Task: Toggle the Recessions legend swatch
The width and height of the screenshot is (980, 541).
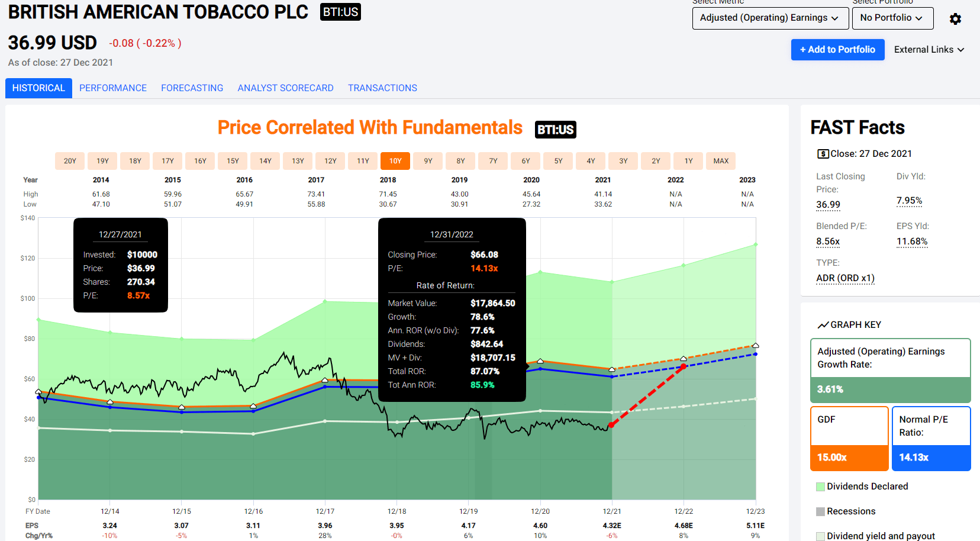Action: pos(820,511)
